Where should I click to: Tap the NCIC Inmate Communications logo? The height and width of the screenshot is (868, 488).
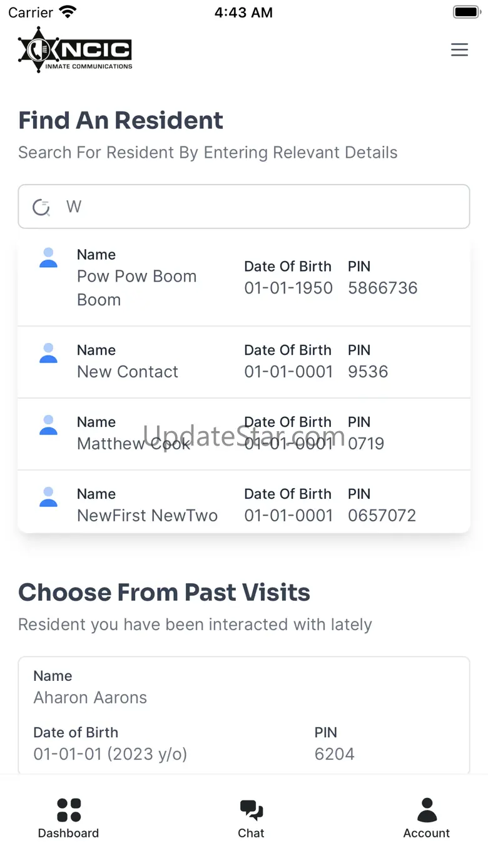(x=75, y=50)
